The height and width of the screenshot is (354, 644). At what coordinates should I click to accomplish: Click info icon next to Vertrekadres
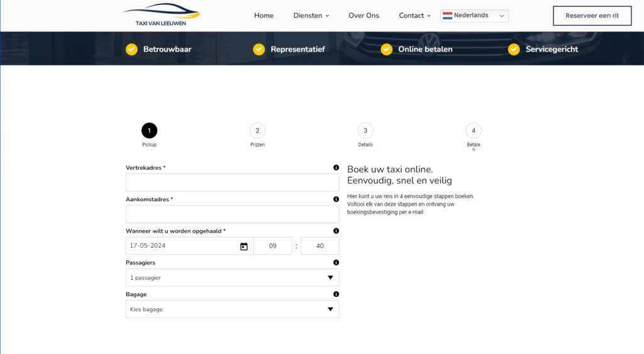click(x=336, y=167)
